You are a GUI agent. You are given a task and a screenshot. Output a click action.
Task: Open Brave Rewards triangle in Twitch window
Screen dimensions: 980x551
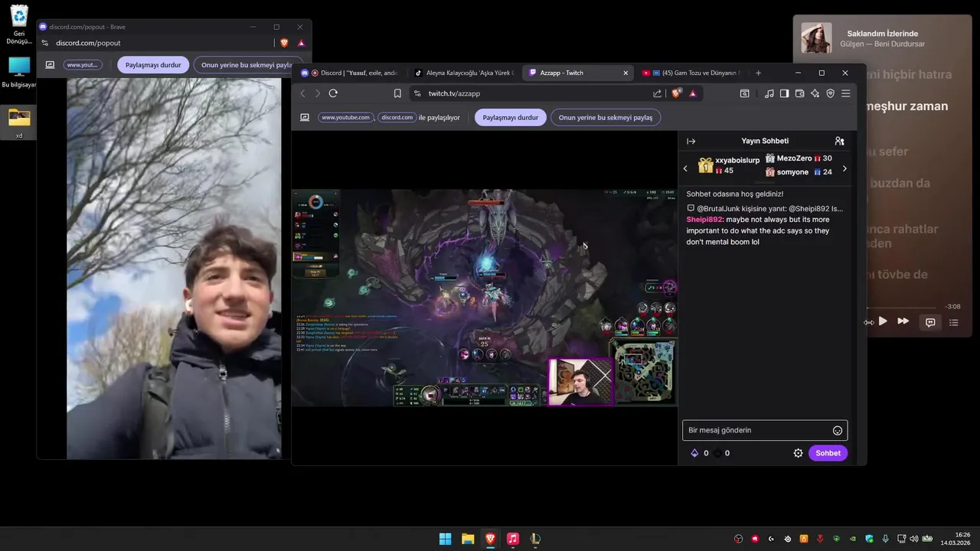(x=692, y=93)
